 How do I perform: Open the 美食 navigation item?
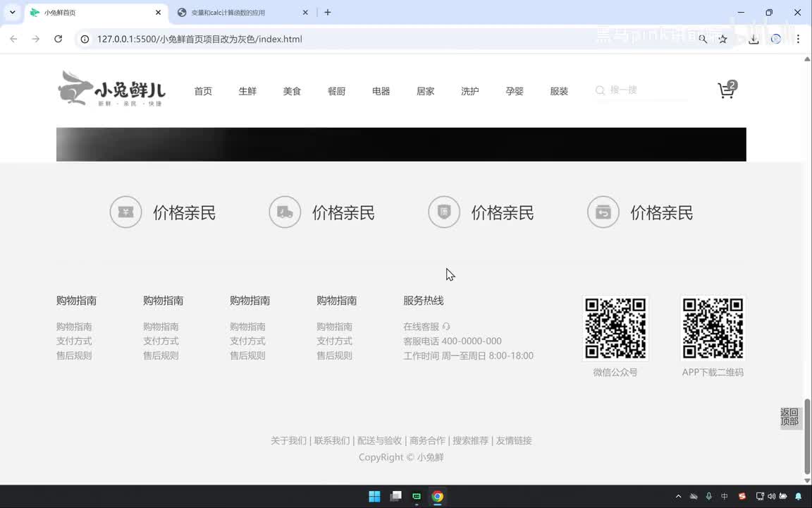(292, 91)
